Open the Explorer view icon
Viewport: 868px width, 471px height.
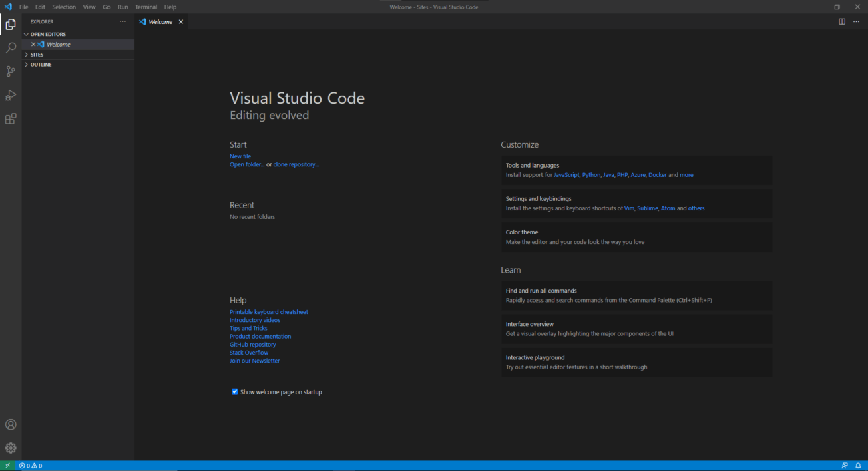coord(11,24)
